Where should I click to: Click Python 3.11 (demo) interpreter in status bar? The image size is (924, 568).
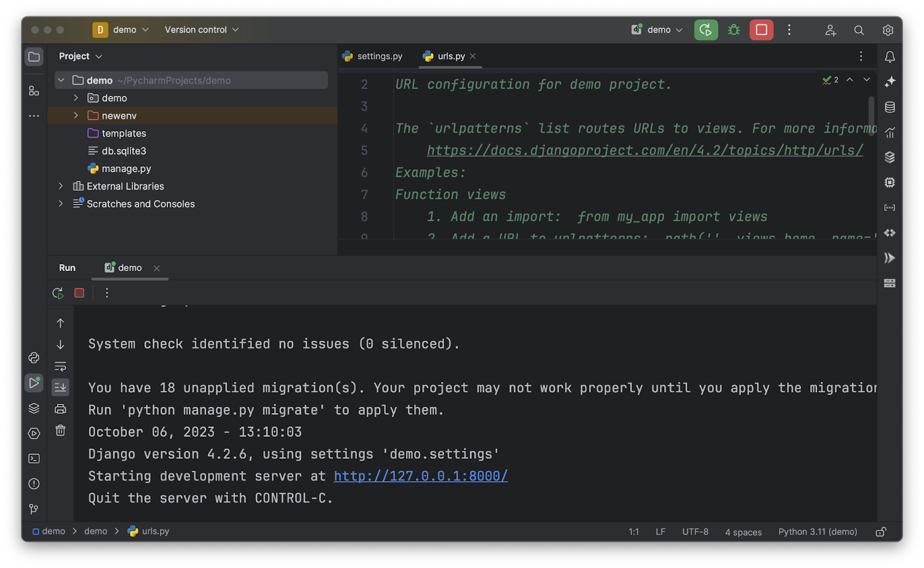[817, 532]
